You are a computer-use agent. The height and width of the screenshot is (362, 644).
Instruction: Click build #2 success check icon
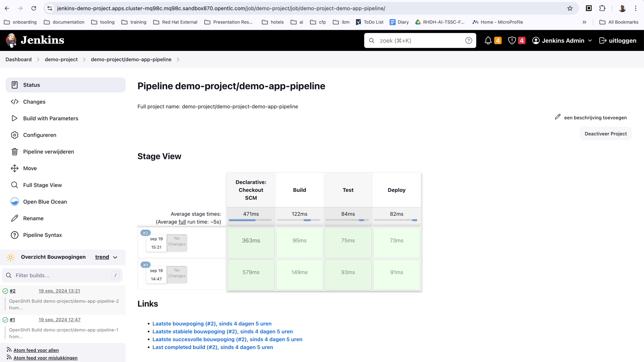[5, 291]
